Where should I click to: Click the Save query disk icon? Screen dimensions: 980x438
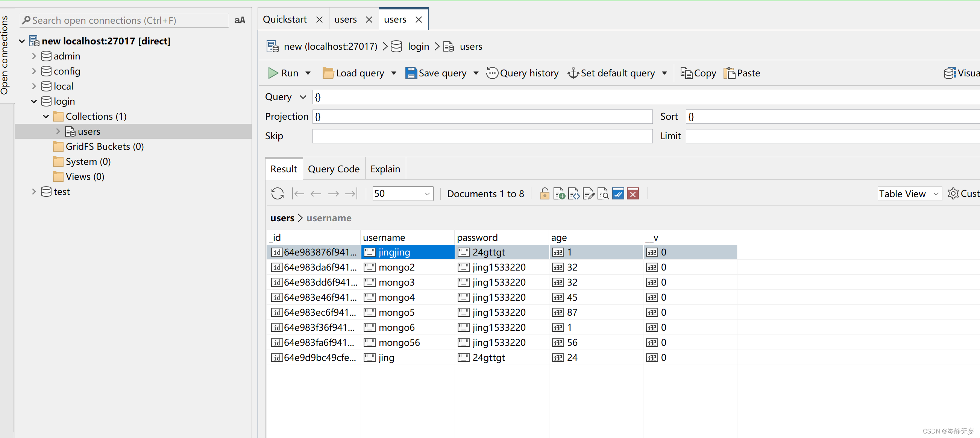(x=411, y=73)
